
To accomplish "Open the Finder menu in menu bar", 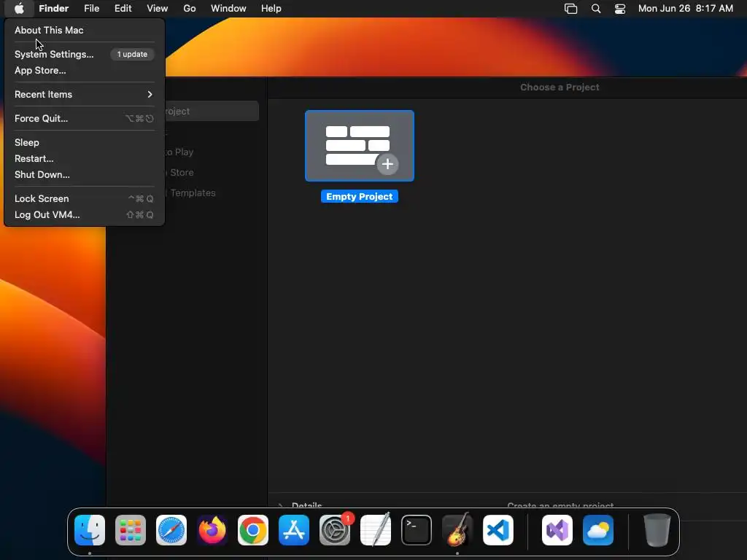I will click(x=53, y=9).
